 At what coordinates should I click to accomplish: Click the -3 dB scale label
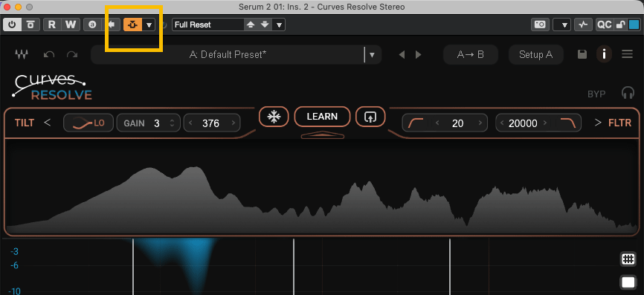pos(14,251)
